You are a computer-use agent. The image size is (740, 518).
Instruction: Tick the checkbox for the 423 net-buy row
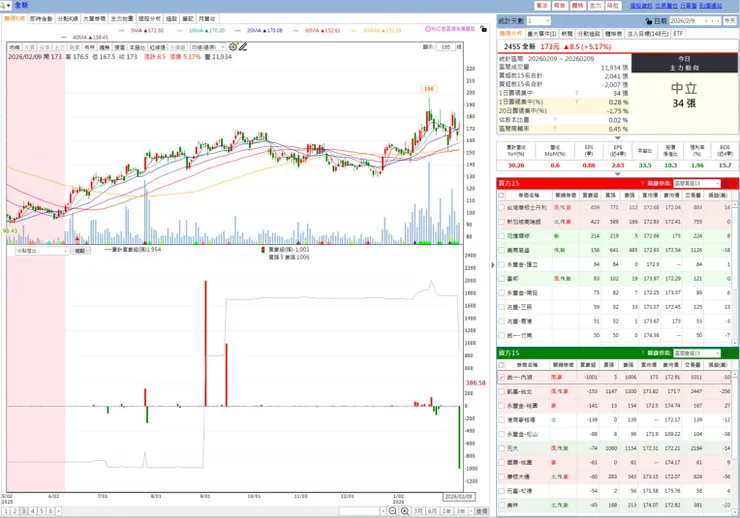coord(501,221)
